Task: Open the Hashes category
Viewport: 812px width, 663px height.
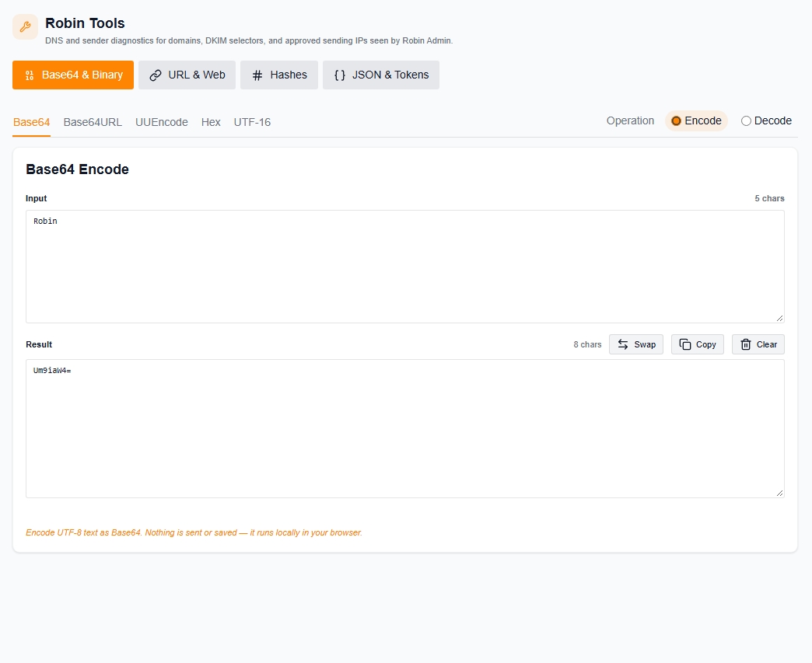Action: 279,75
